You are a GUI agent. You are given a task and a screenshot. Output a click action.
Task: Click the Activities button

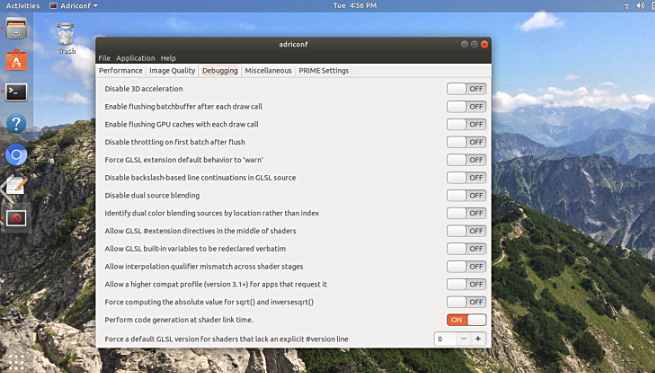pos(23,5)
